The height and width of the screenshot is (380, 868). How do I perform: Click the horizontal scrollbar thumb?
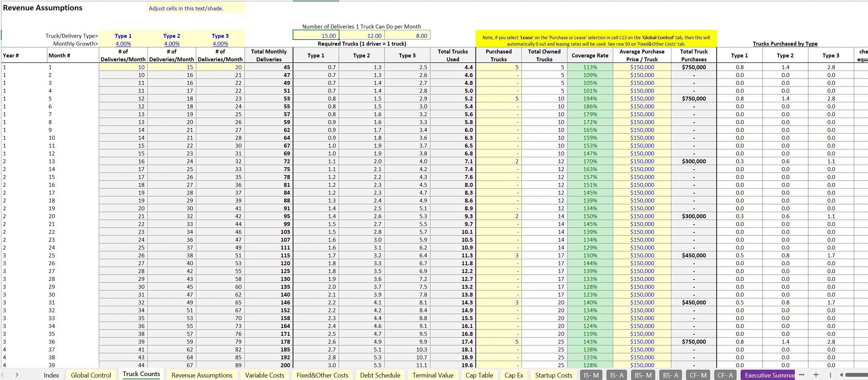click(857, 375)
